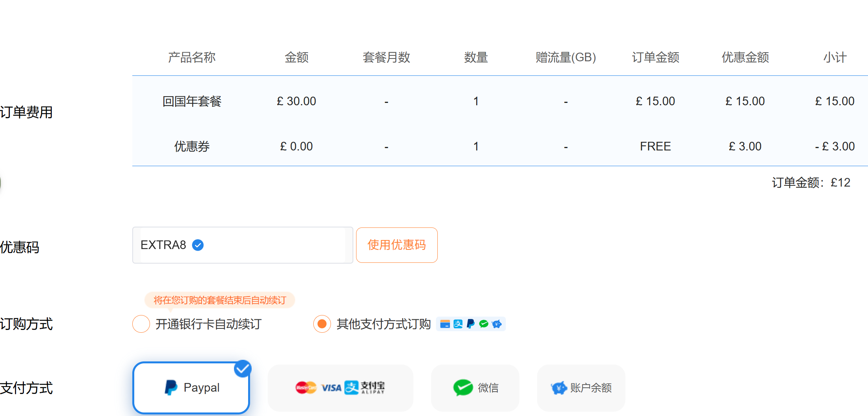Choose 账户余额 payment method

click(581, 388)
